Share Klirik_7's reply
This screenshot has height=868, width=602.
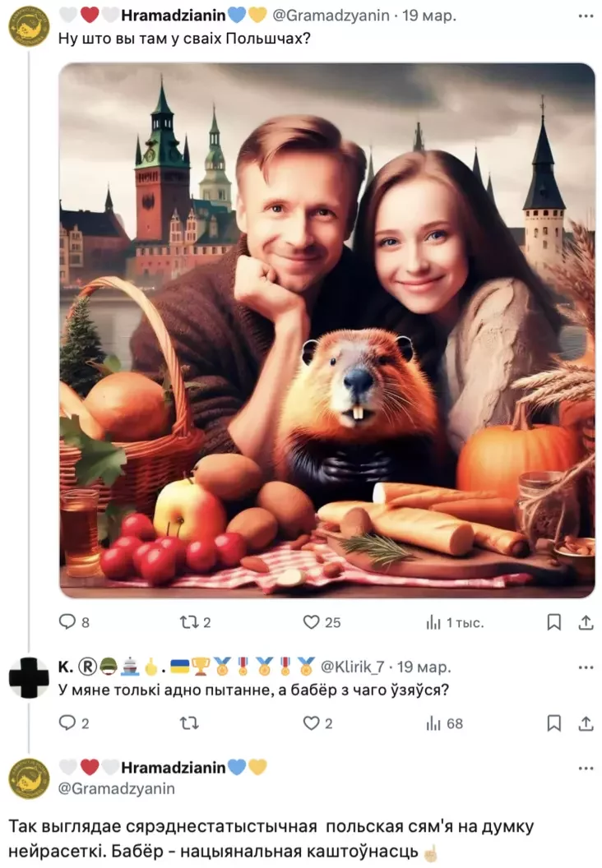[x=586, y=723]
